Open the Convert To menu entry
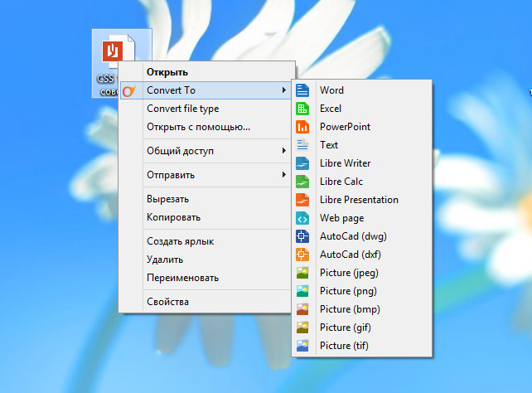 tap(206, 90)
